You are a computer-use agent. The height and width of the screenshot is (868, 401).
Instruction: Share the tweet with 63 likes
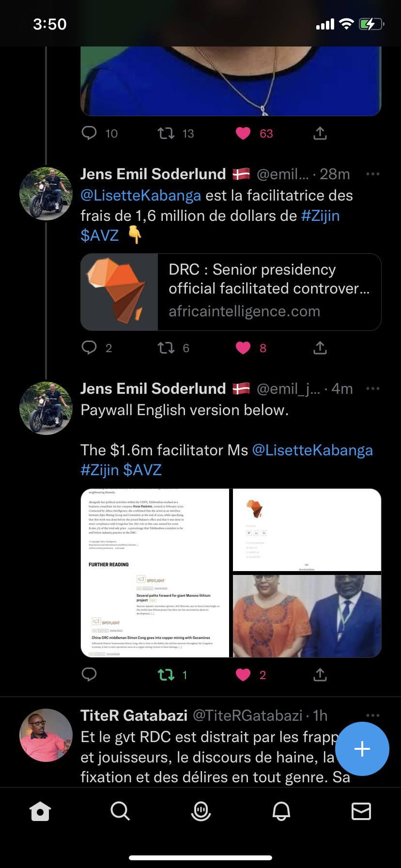pos(320,133)
